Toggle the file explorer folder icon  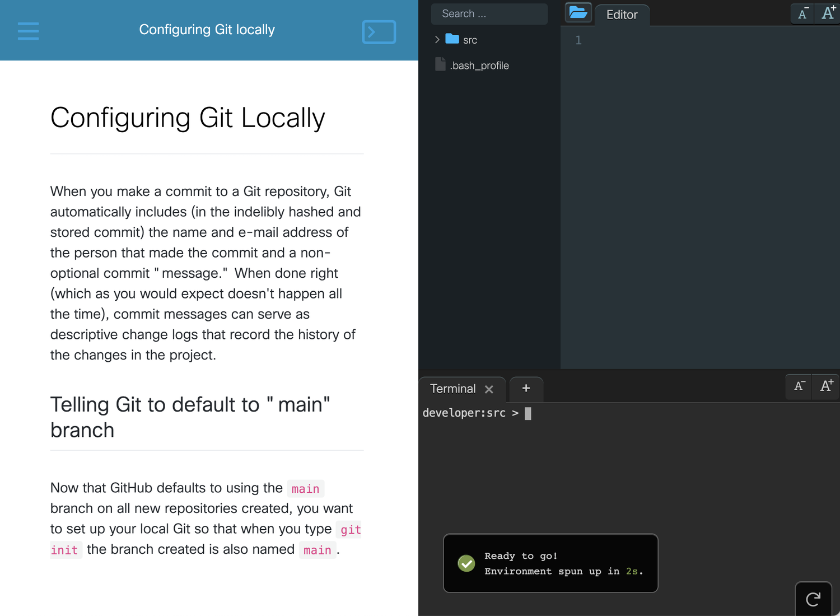point(578,12)
